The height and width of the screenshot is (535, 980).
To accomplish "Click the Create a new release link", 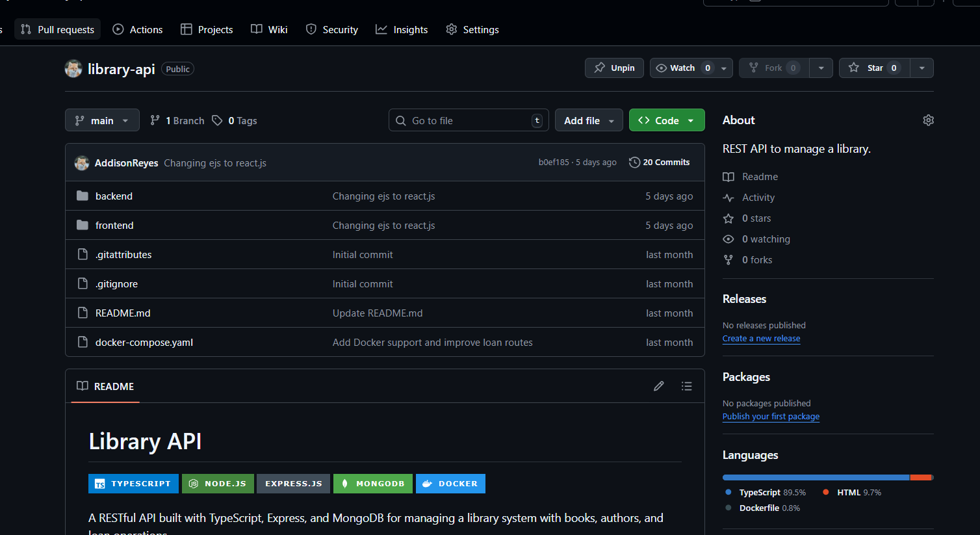I will coord(761,338).
